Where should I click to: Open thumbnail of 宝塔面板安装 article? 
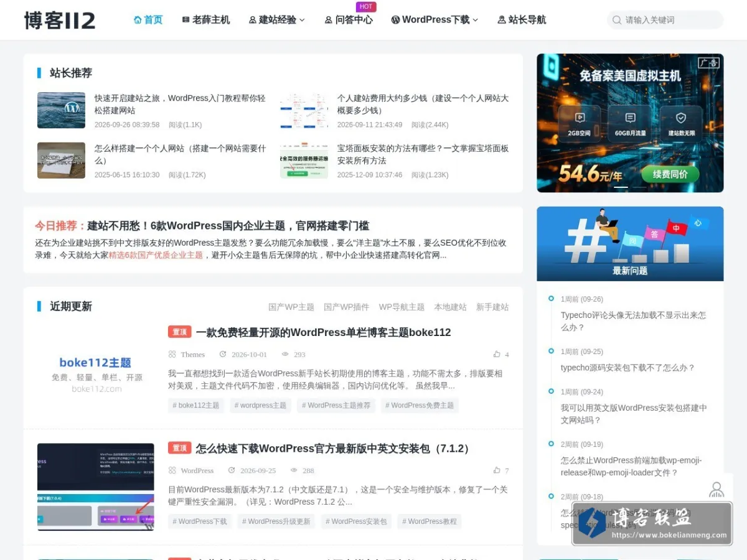(304, 161)
